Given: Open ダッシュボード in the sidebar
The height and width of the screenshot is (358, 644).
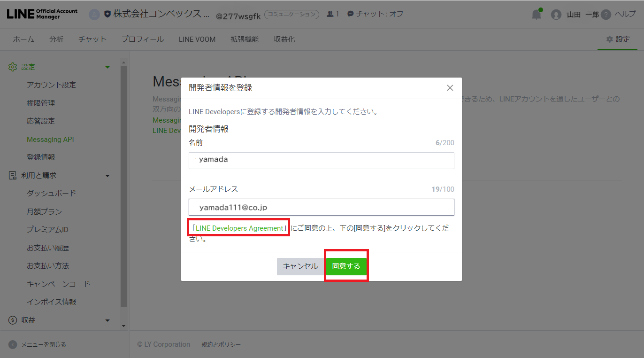Looking at the screenshot, I should [x=51, y=194].
